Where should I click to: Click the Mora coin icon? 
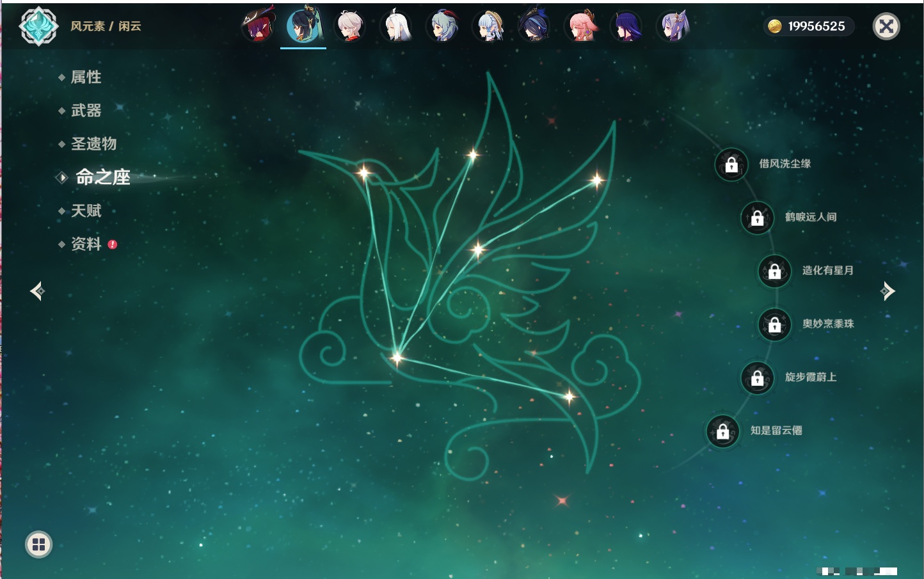tap(774, 26)
